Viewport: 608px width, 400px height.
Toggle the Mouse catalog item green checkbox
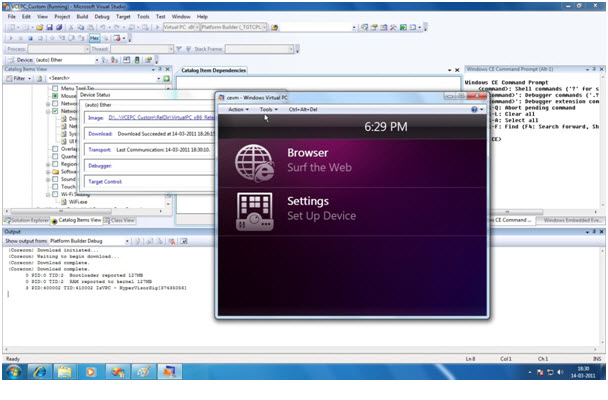(55, 96)
